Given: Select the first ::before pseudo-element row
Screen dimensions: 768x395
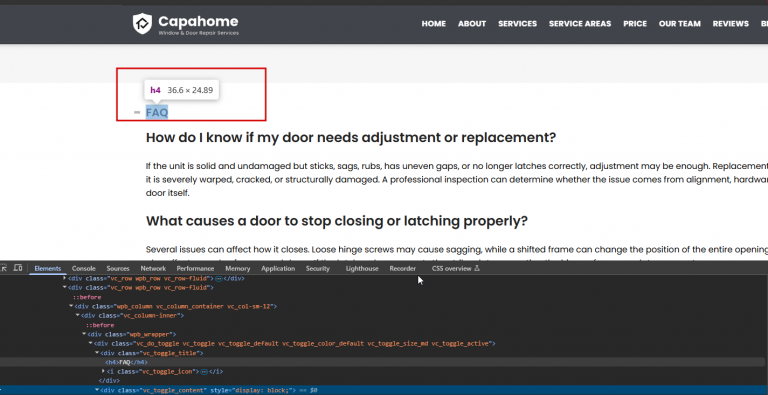Looking at the screenshot, I should 87,297.
